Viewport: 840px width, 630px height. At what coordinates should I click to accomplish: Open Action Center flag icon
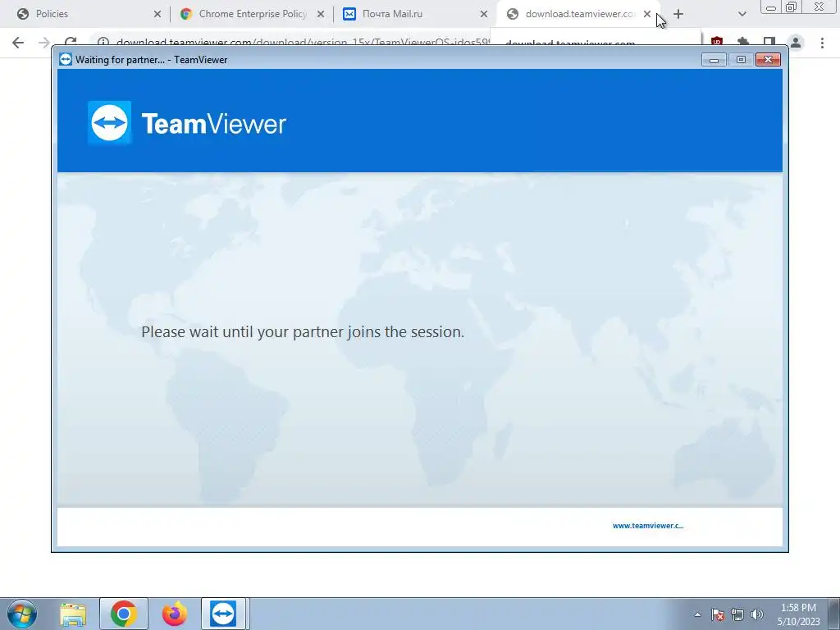718,614
